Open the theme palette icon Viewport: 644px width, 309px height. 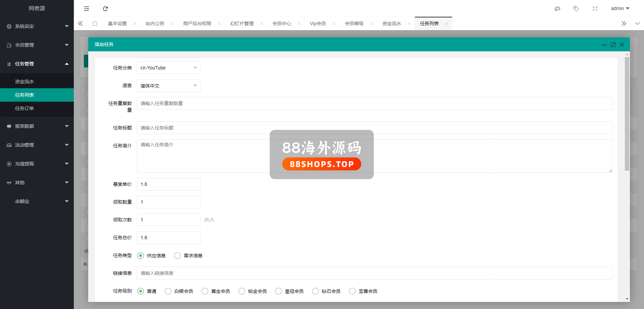coord(557,9)
